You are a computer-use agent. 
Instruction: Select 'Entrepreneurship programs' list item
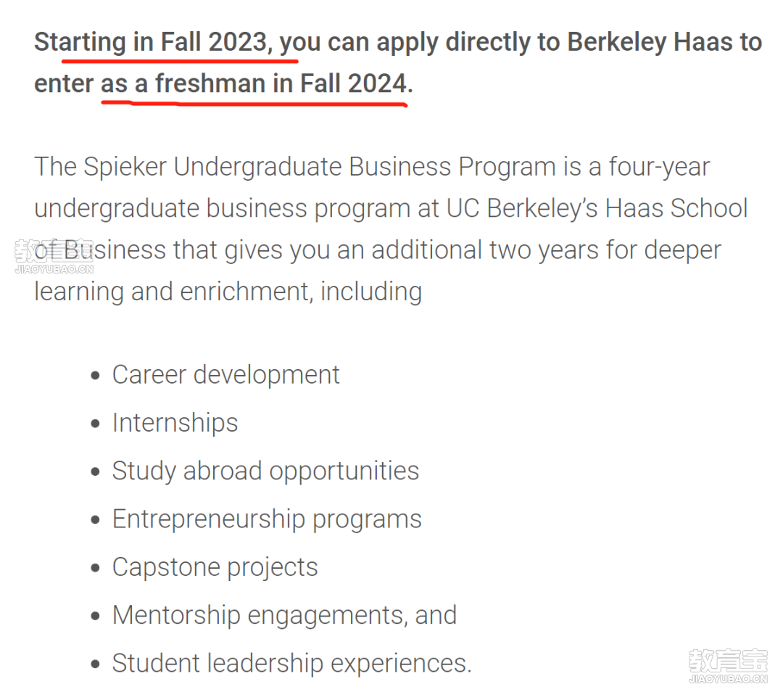(x=267, y=519)
